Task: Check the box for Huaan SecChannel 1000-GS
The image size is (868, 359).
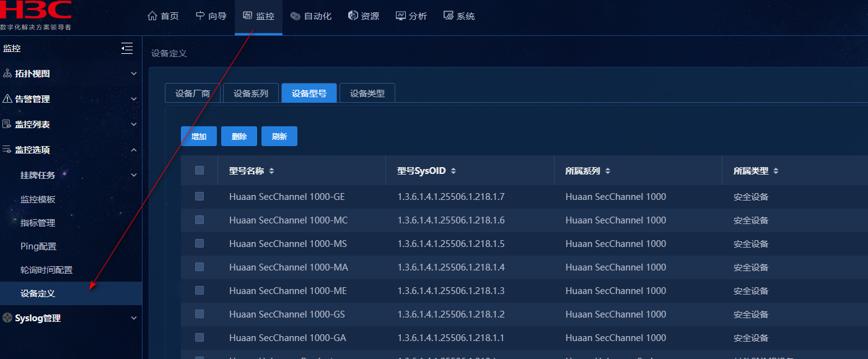Action: click(x=199, y=314)
